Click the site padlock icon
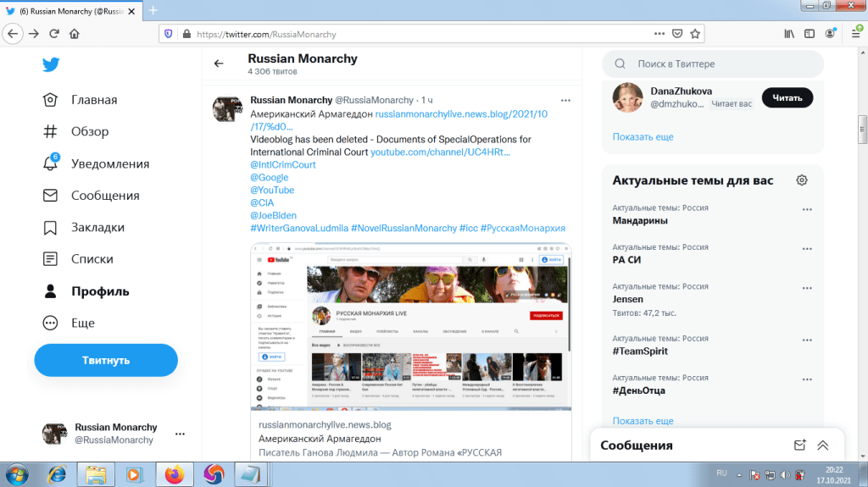Screen dimensions: 868x487 [x=186, y=34]
